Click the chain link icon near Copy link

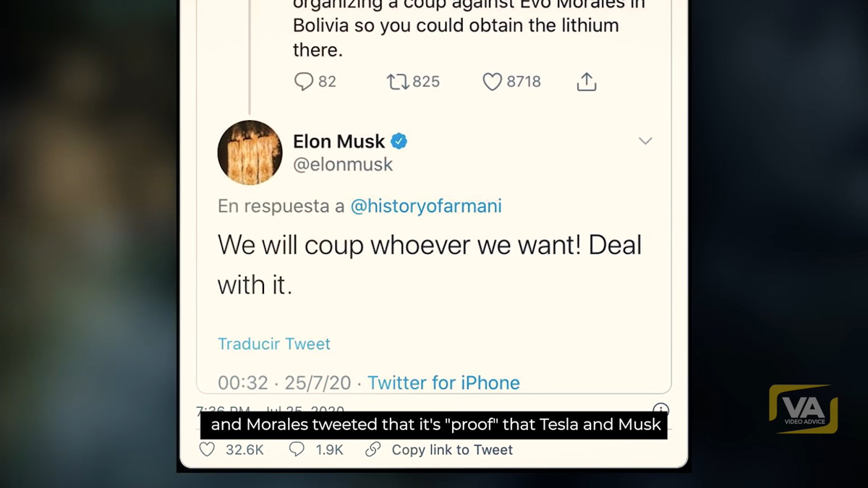(x=373, y=450)
